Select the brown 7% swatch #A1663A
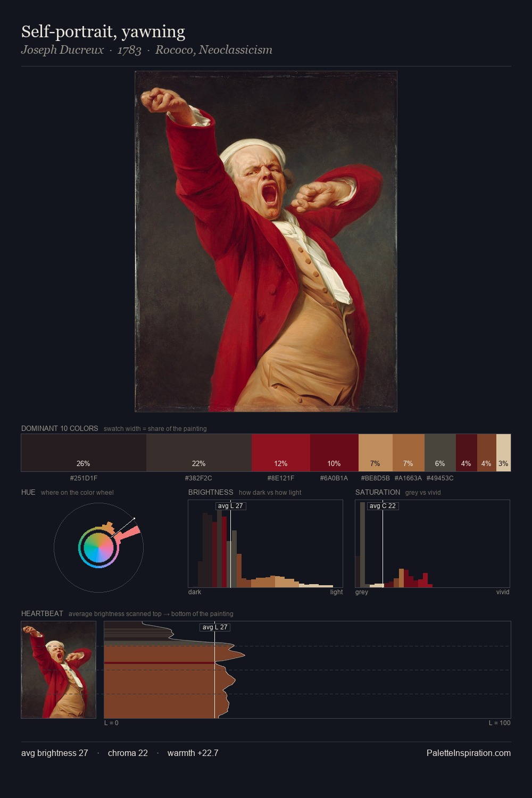Image resolution: width=532 pixels, height=798 pixels. click(409, 453)
